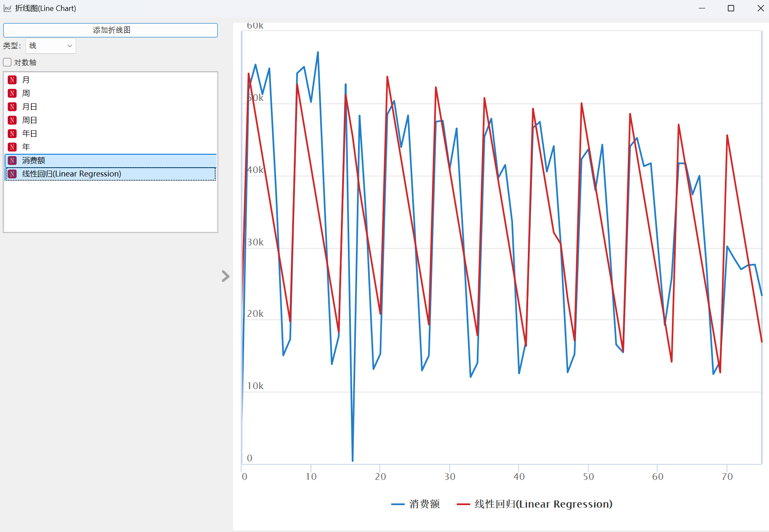Click the x-axis label 10

coord(311,477)
